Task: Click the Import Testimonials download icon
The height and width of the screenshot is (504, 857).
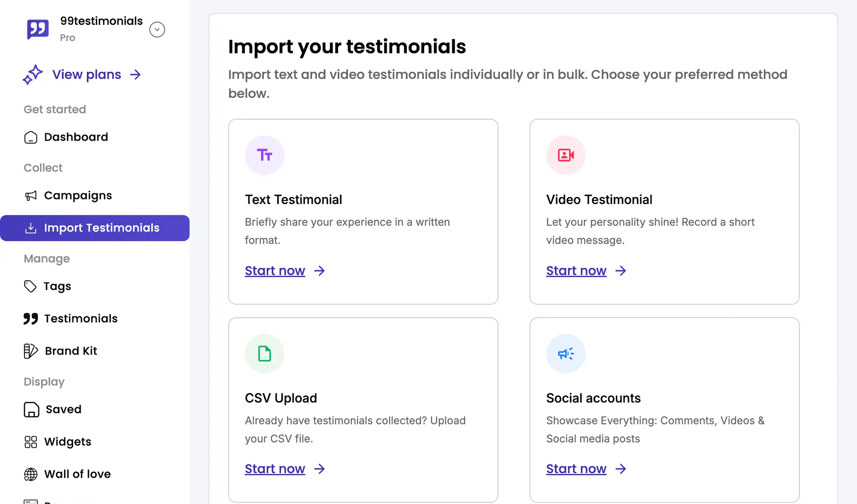Action: pyautogui.click(x=32, y=228)
